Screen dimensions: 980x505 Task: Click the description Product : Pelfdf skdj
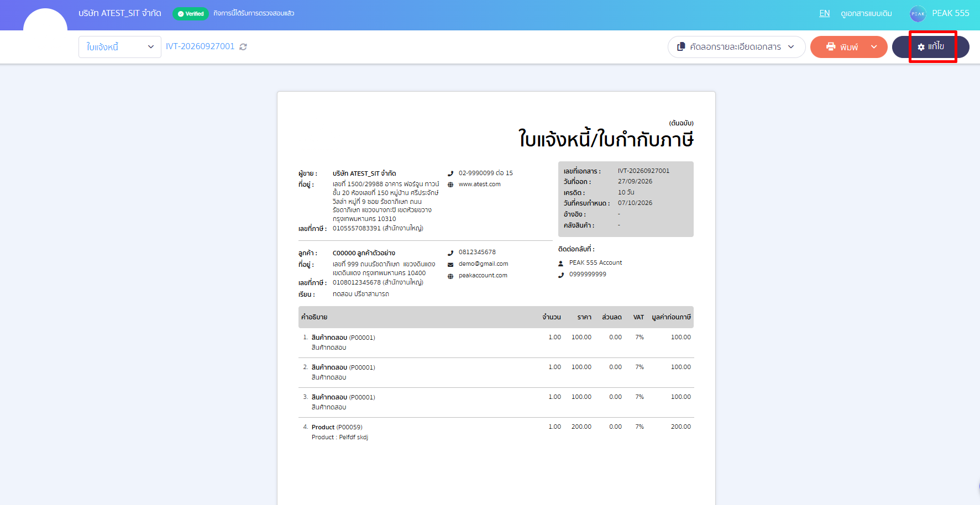pos(339,438)
